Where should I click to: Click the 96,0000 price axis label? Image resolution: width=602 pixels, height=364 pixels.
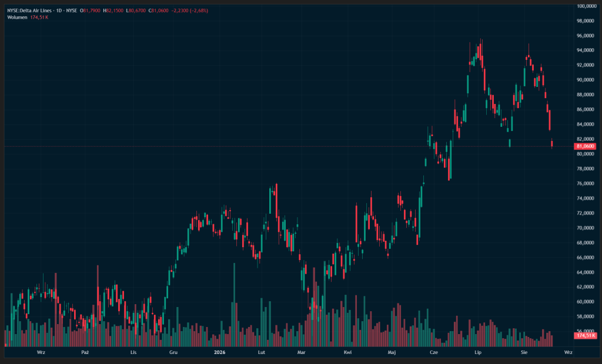(x=586, y=36)
